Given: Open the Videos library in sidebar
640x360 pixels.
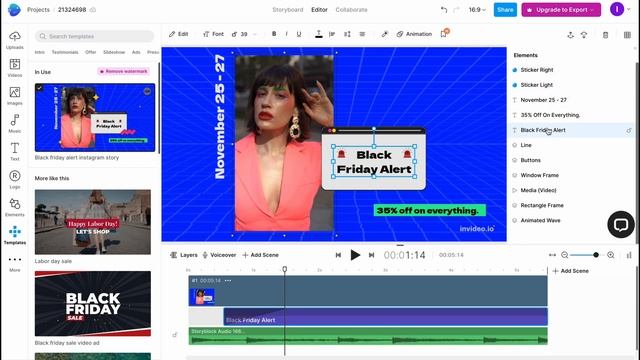Looking at the screenshot, I should (x=15, y=68).
